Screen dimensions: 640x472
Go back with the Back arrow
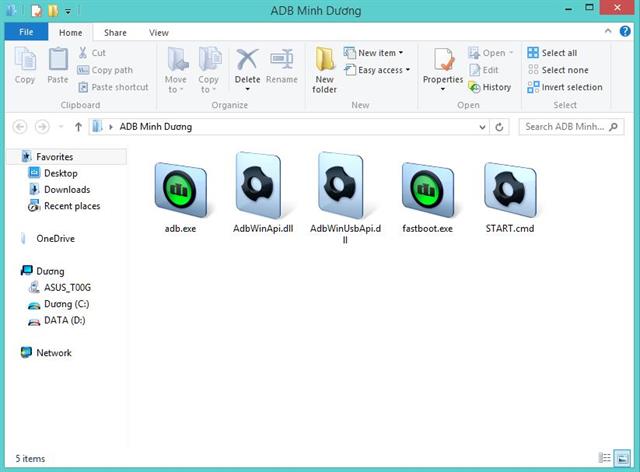20,127
